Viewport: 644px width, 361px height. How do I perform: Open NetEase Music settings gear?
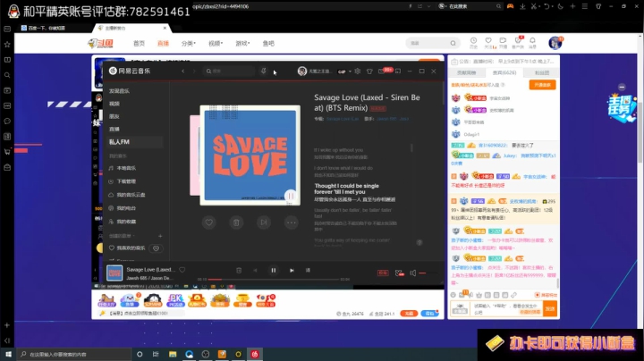tap(357, 71)
